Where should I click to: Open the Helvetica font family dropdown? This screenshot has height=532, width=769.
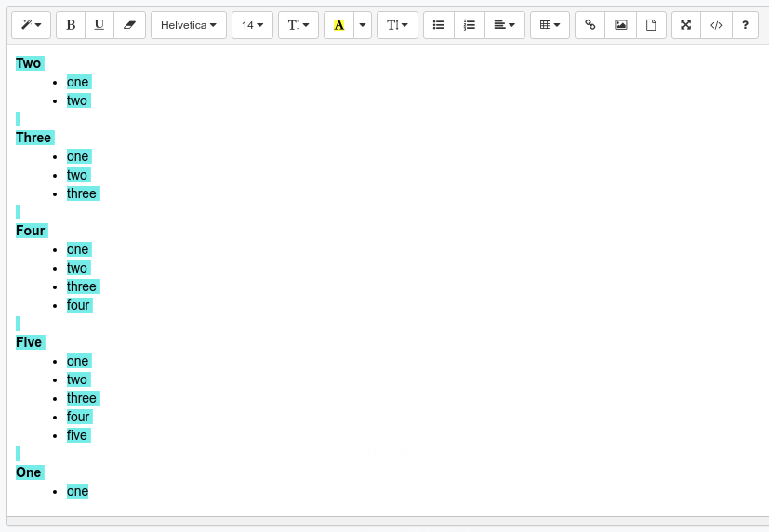pos(189,25)
